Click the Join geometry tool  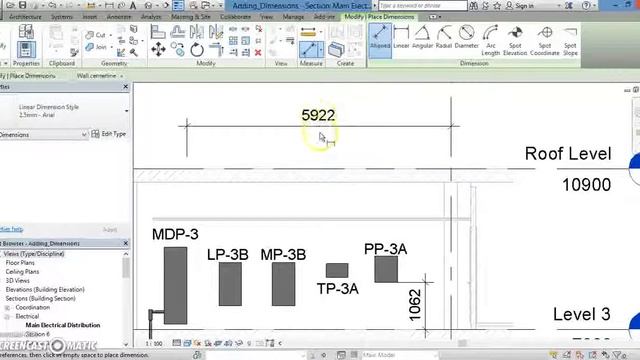pos(96,47)
